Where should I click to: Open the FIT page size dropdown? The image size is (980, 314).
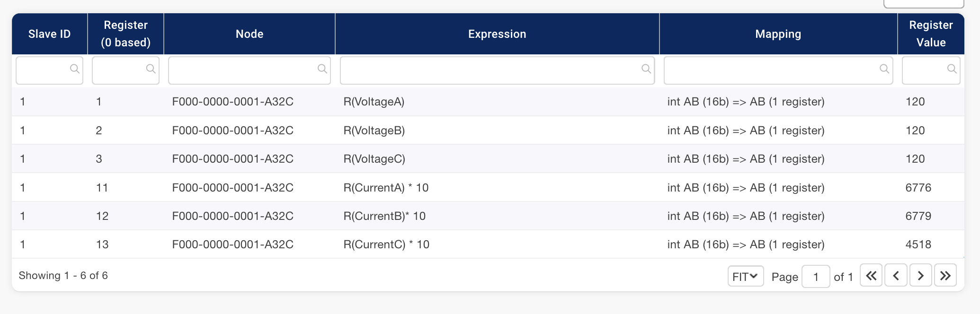point(745,276)
